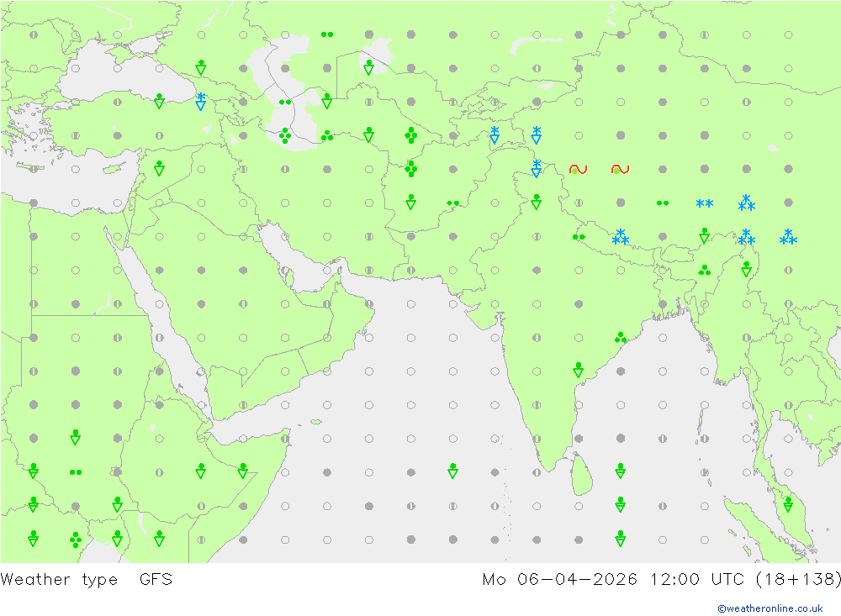Click the blue snow shower symbol near the Black Sea coast
Screen dimensions: 841x616
pos(201,102)
